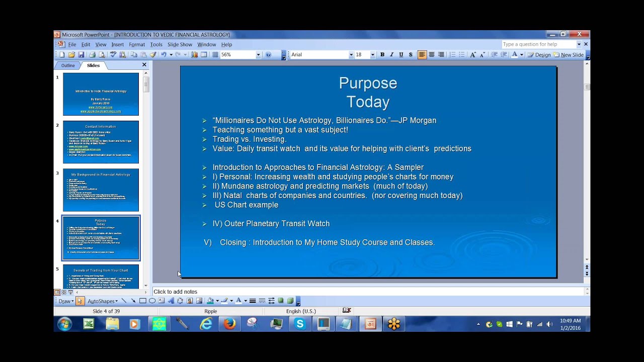Insert Picture from file icon
Image resolution: width=644 pixels, height=362 pixels.
199,301
